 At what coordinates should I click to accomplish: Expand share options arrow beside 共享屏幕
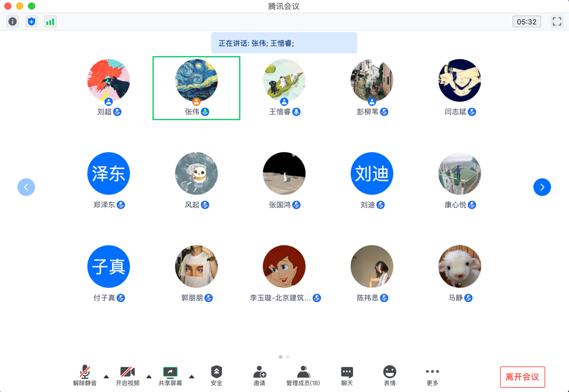pos(192,376)
